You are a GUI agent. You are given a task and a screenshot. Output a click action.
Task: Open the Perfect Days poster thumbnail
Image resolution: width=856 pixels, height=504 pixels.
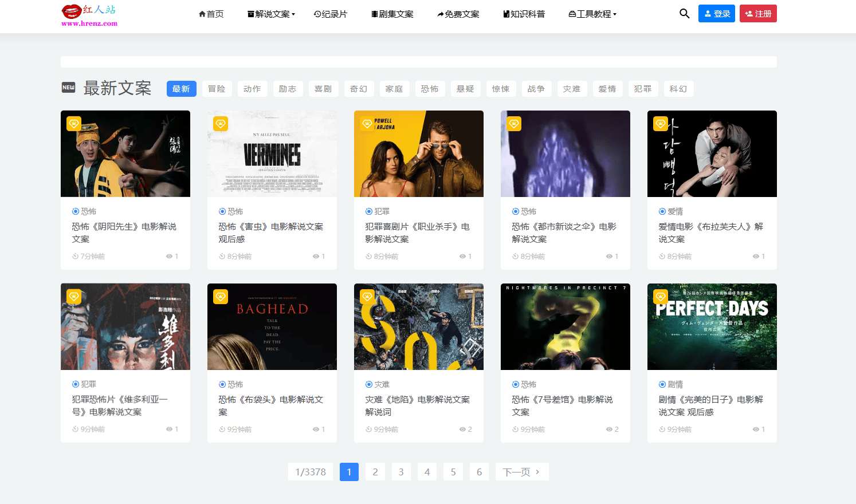[x=712, y=326]
